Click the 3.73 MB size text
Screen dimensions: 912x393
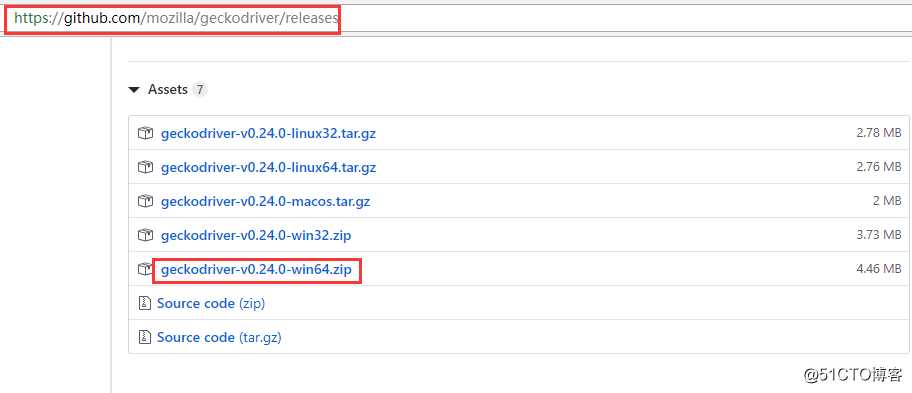(x=878, y=235)
